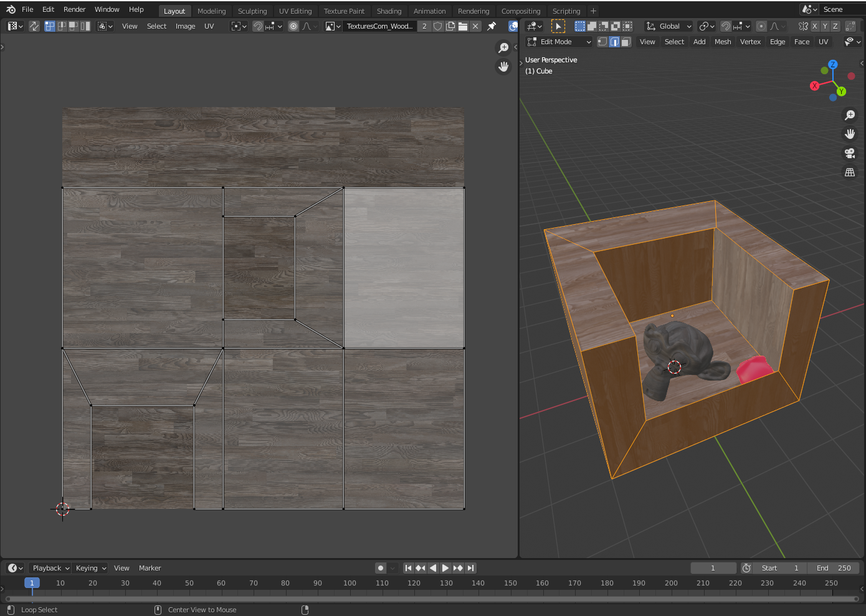Toggle UV sync selection
The height and width of the screenshot is (616, 866).
point(34,26)
